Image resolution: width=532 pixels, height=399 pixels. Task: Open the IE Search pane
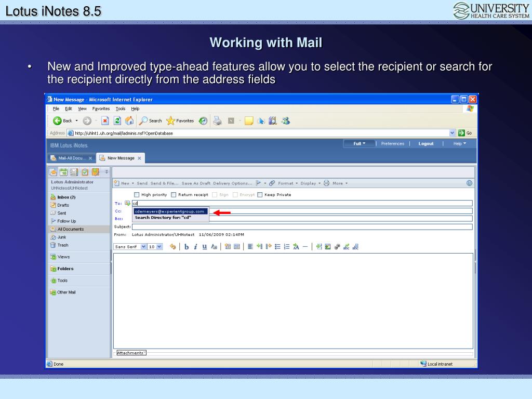150,121
